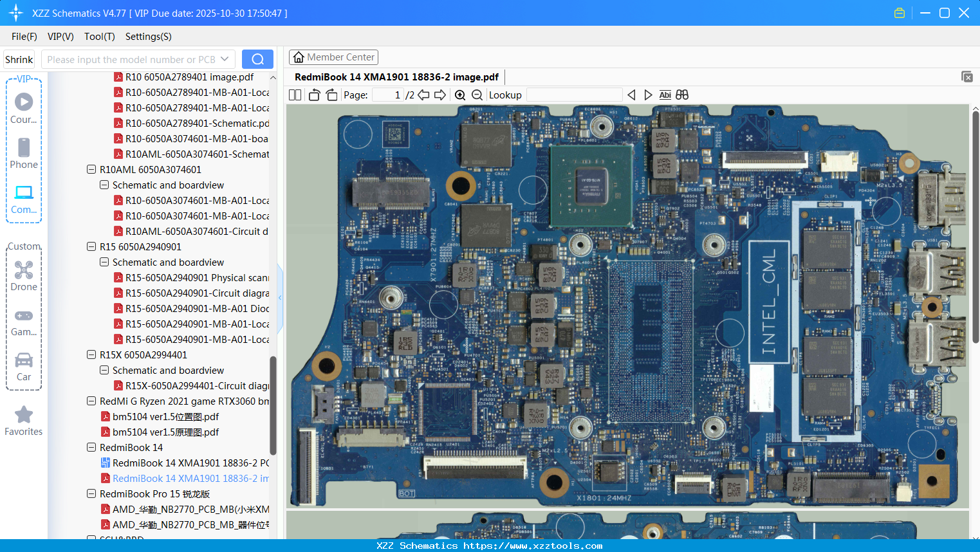Open R15-6050A2940901-Circuit diagram file
Image resolution: width=980 pixels, height=552 pixels.
pos(192,293)
